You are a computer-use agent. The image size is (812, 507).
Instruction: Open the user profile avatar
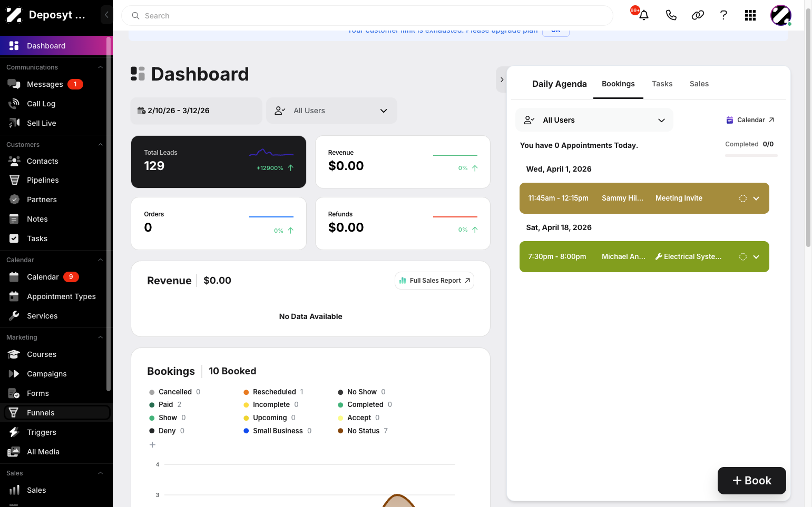(x=780, y=15)
